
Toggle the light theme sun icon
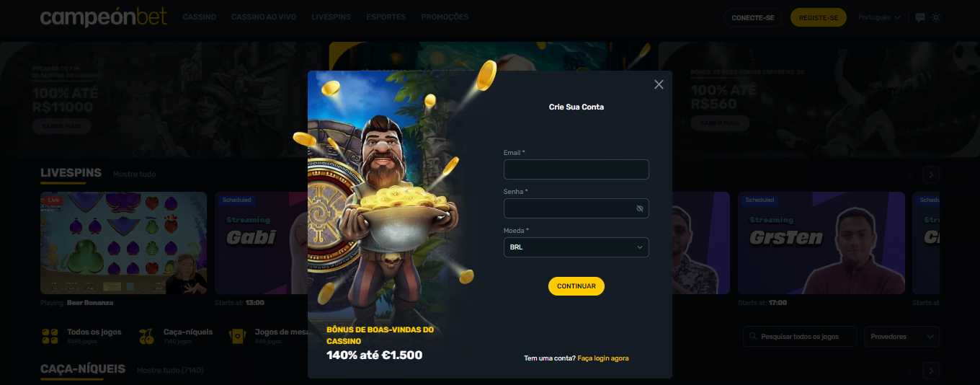coord(936,17)
